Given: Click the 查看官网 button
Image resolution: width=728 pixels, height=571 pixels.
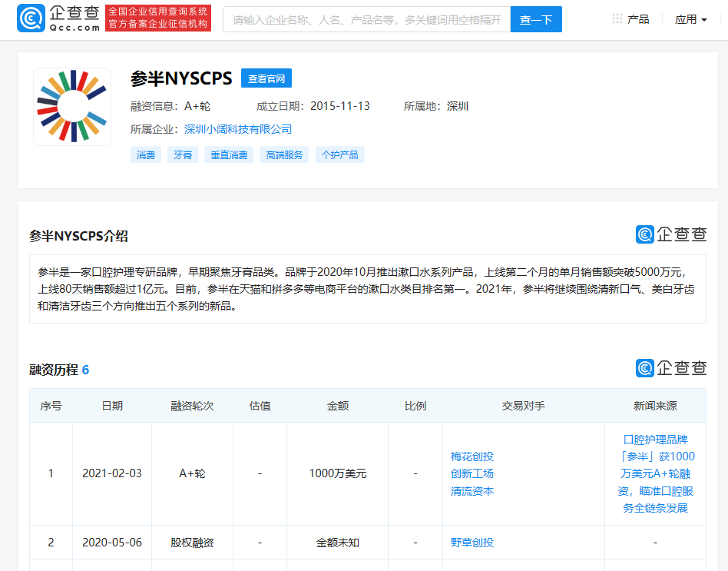Looking at the screenshot, I should coord(266,78).
